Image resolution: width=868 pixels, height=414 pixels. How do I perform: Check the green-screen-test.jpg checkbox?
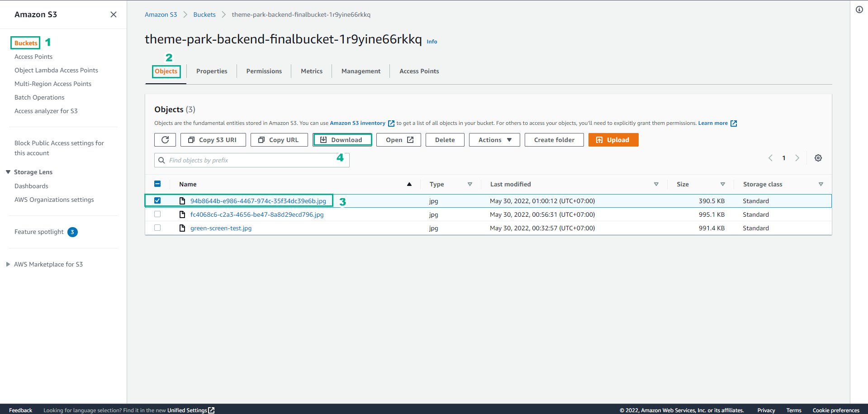[x=157, y=228]
